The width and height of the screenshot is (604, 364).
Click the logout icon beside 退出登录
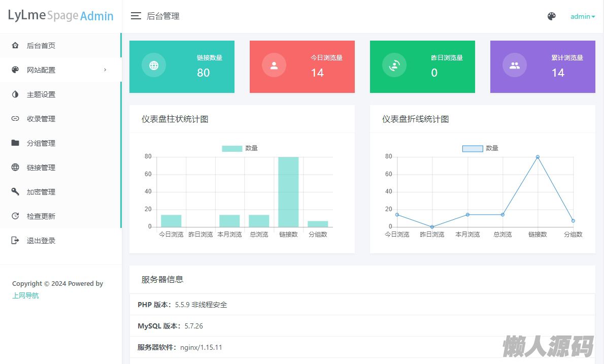click(15, 241)
